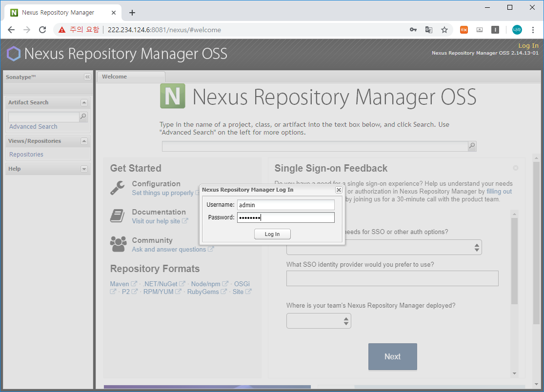Click the translate page icon
544x392 pixels.
click(x=429, y=30)
